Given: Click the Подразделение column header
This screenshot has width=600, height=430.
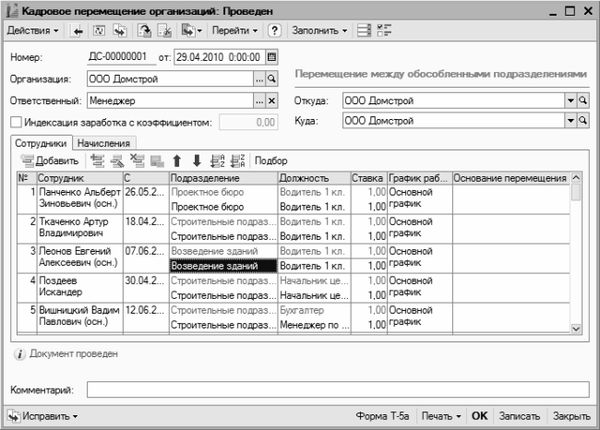Looking at the screenshot, I should [223, 178].
